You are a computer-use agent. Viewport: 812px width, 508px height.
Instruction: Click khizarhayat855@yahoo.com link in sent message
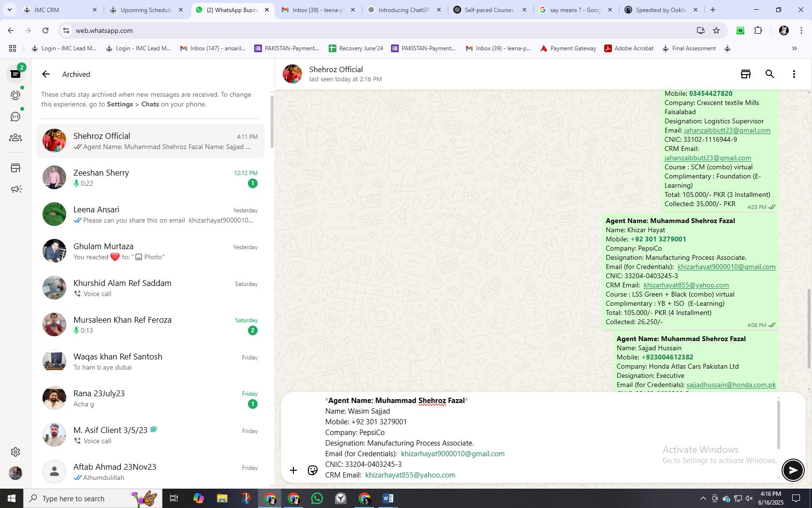coord(686,285)
